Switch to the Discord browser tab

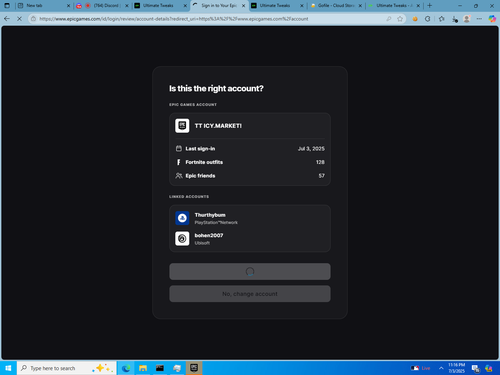[102, 6]
